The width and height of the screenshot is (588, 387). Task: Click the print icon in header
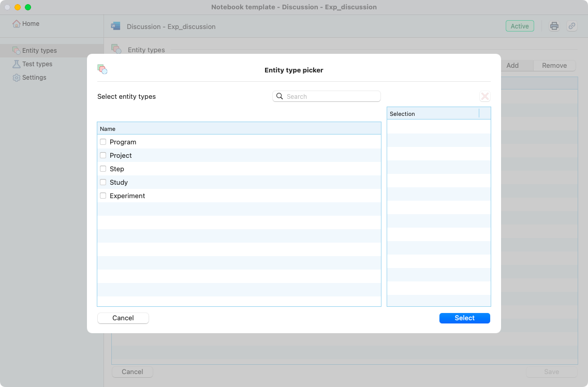(554, 26)
